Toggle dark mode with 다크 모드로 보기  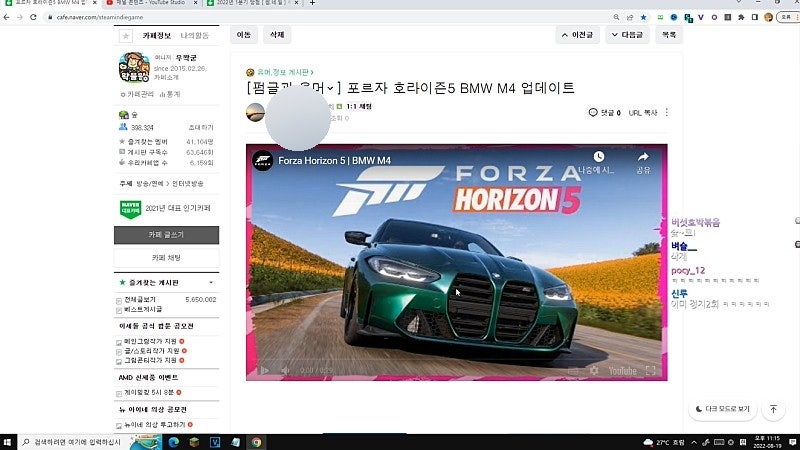tap(722, 409)
